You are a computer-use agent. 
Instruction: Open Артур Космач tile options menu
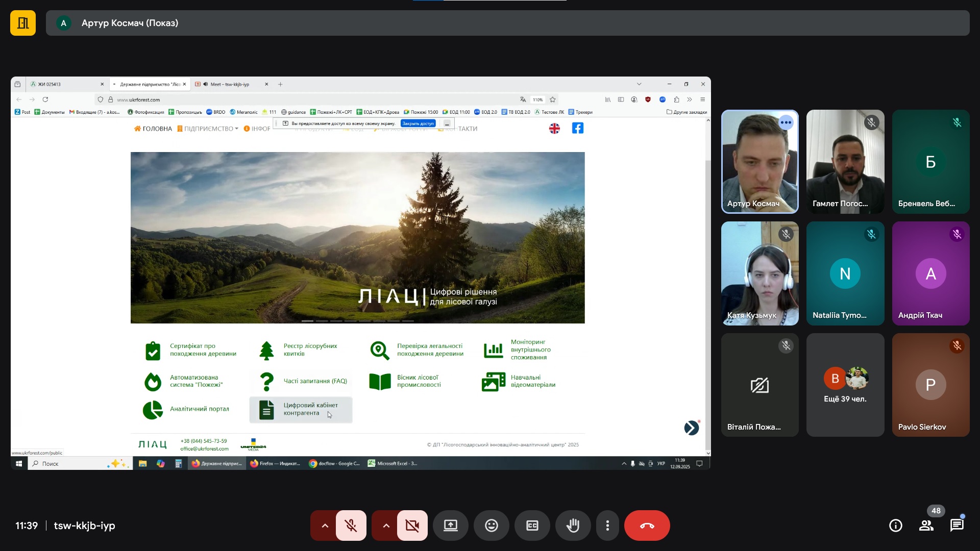(x=786, y=122)
